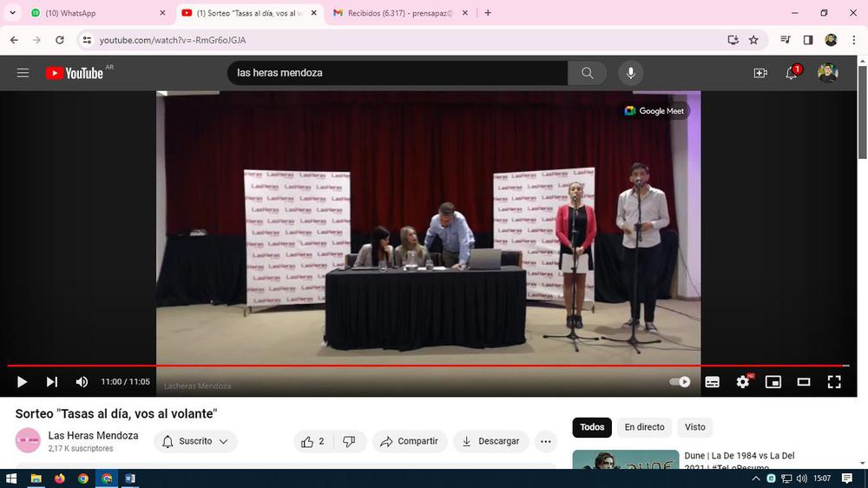The width and height of the screenshot is (868, 488).
Task: Open more actions menu beside Descargar
Action: click(x=545, y=441)
